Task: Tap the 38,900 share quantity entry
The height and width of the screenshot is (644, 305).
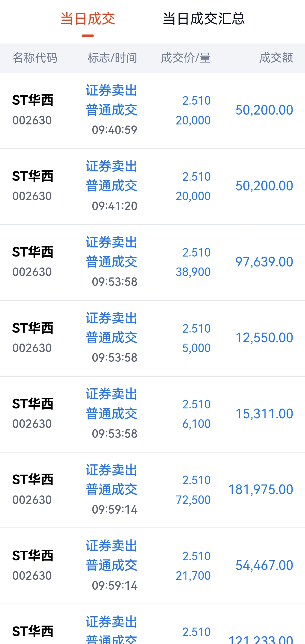Action: coord(193,272)
